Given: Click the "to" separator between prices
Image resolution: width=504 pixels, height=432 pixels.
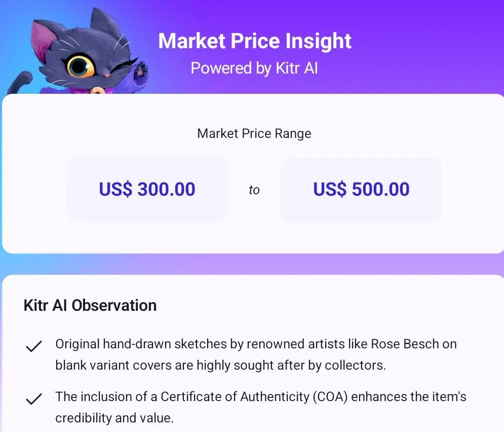Looking at the screenshot, I should tap(254, 190).
